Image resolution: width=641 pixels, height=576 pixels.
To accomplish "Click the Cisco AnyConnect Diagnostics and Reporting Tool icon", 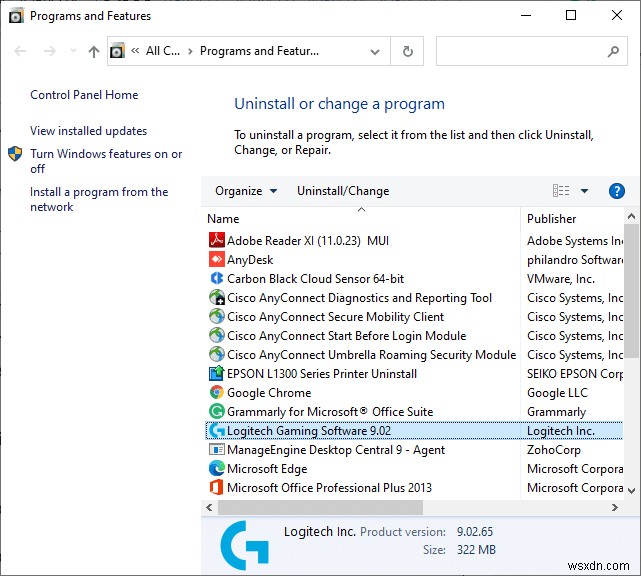I will pos(216,298).
